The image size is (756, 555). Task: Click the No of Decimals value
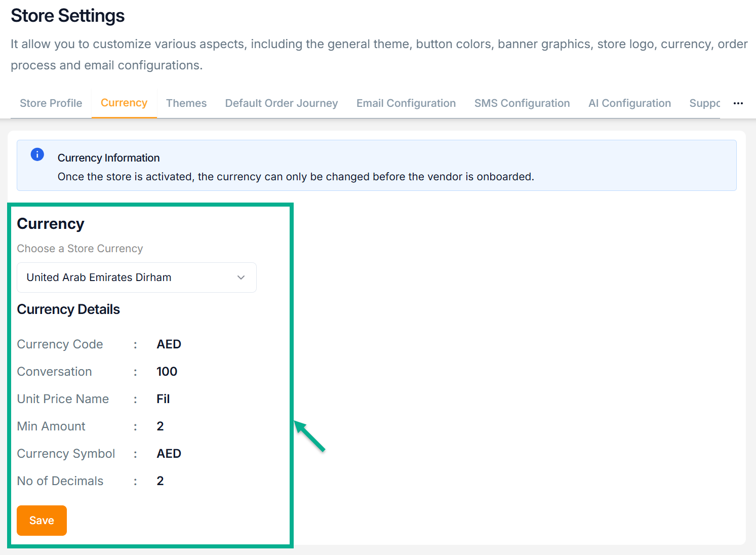[160, 481]
